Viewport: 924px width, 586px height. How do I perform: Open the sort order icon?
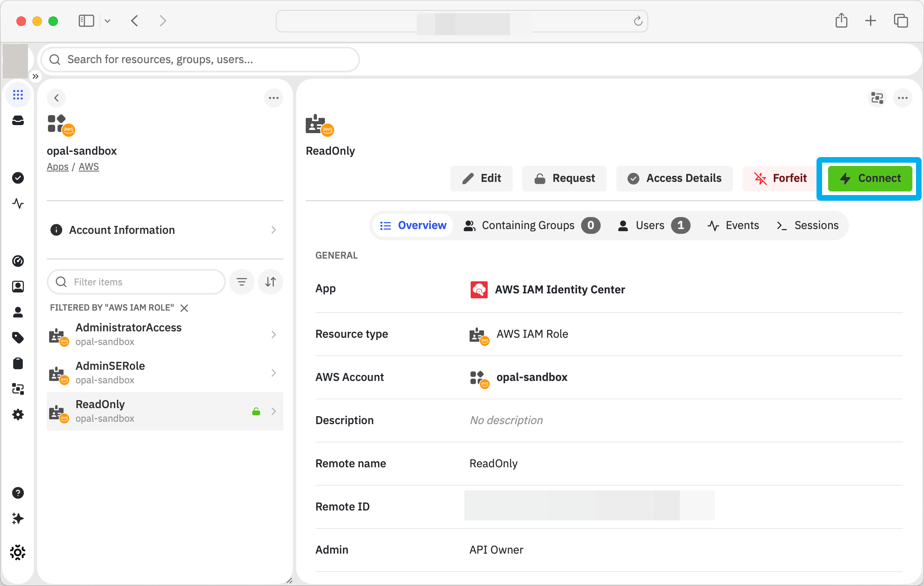click(x=271, y=282)
